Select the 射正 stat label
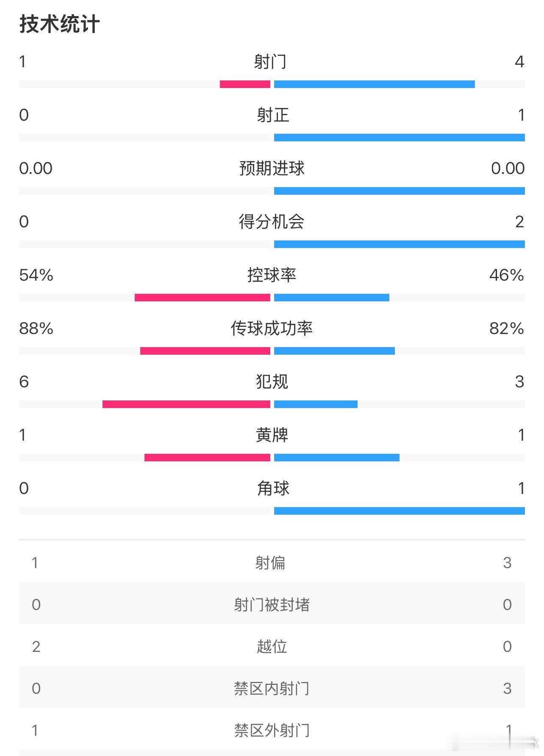This screenshot has width=544, height=756. pos(273,115)
